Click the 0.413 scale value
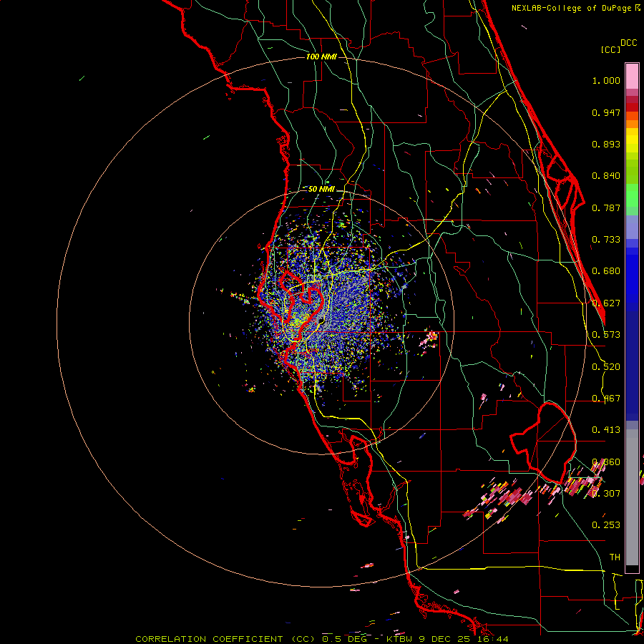The image size is (644, 644). (606, 430)
